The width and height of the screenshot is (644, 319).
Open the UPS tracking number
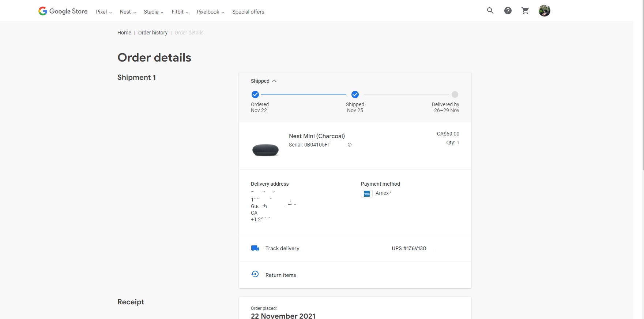[409, 248]
